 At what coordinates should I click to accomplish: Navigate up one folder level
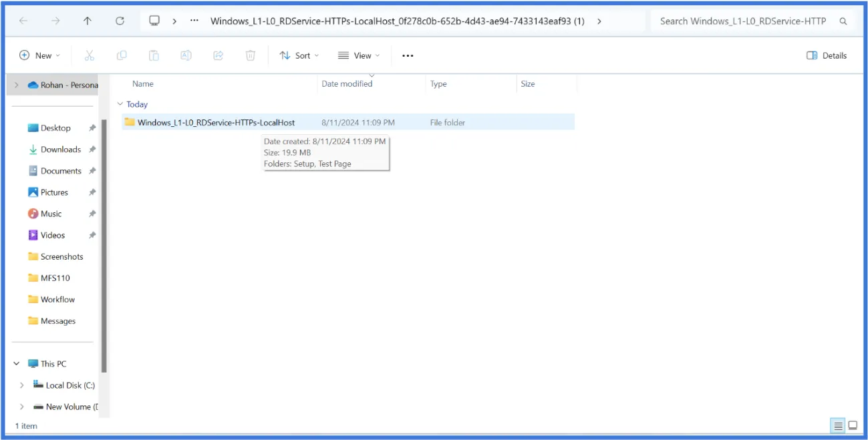point(88,21)
